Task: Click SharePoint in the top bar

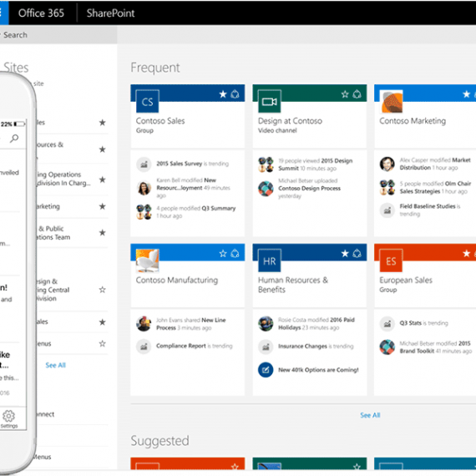Action: (110, 13)
